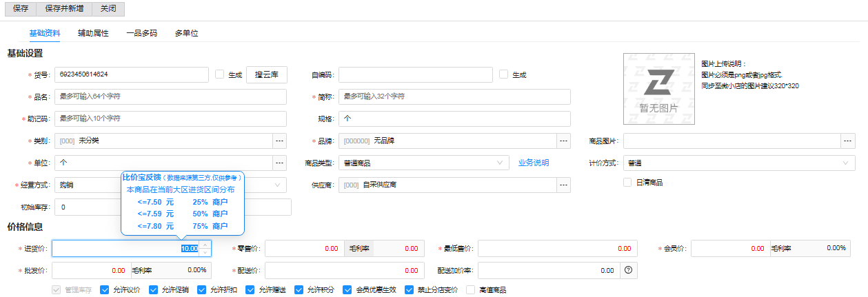
Task: Expand the 计价方式 dropdown
Action: [739, 163]
